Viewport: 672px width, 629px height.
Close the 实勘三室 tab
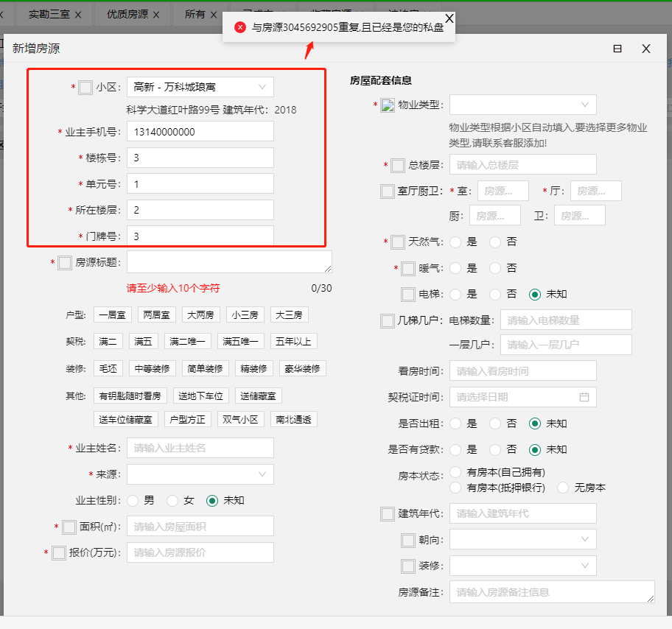click(78, 14)
